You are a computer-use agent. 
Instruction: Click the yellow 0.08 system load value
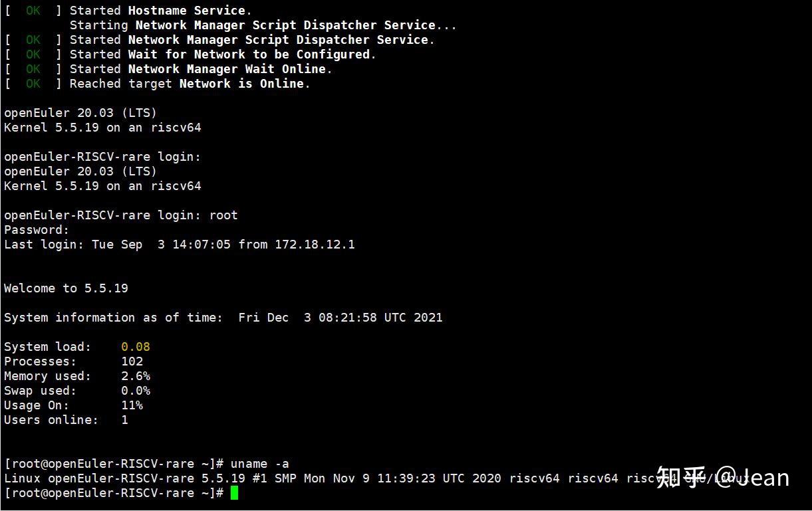point(136,347)
